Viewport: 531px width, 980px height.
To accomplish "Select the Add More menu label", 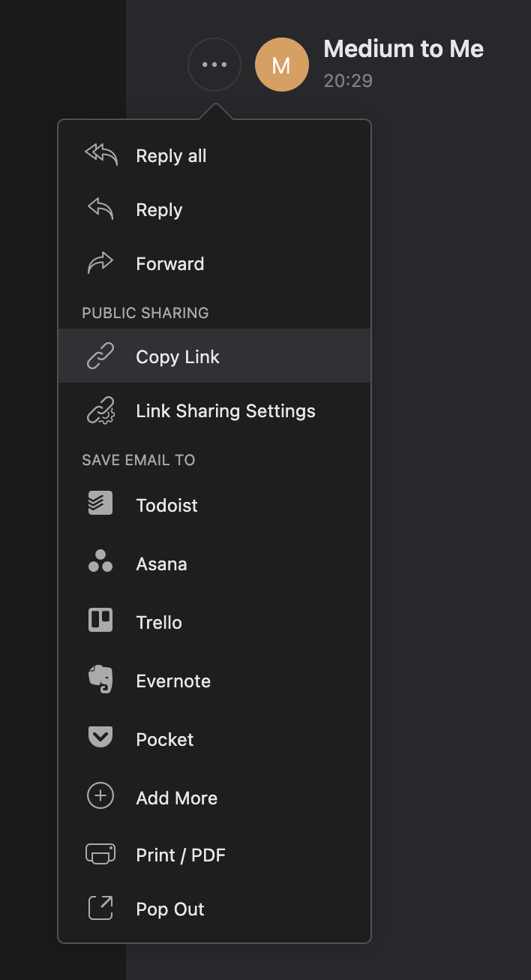I will tap(177, 798).
